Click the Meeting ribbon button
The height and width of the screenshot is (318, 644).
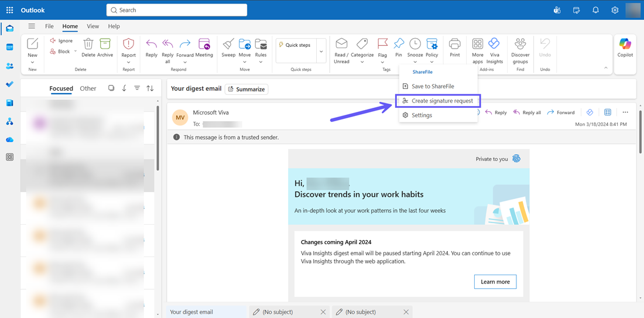[x=204, y=47]
